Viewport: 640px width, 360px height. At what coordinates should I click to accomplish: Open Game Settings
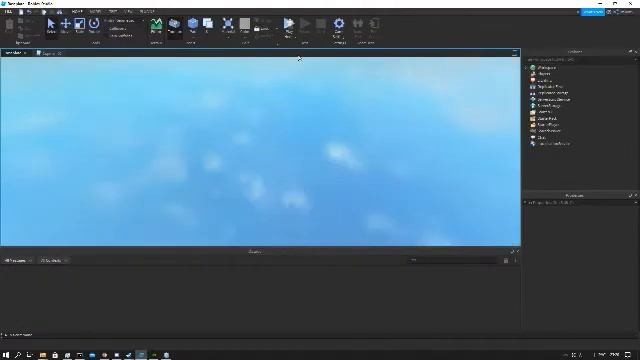(x=339, y=27)
